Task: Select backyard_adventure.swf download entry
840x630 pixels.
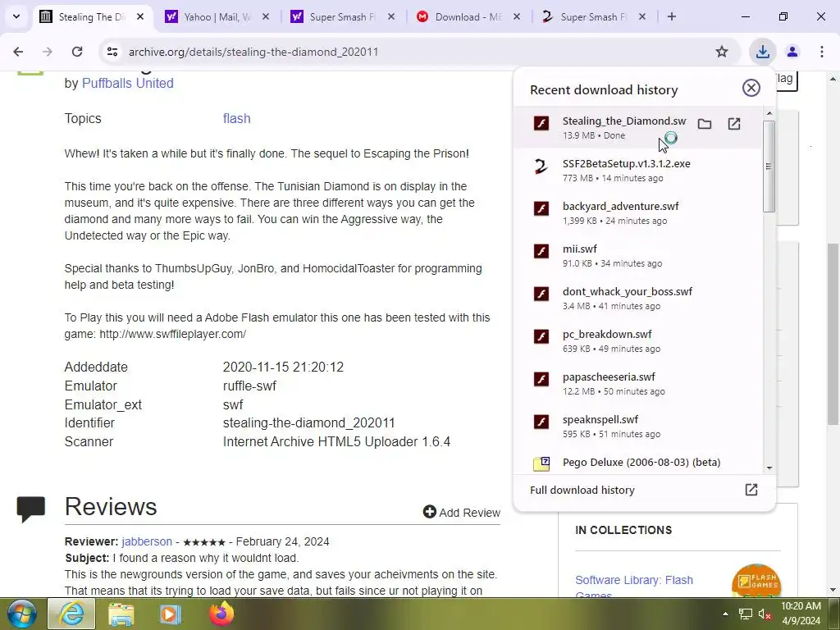Action: [637, 212]
